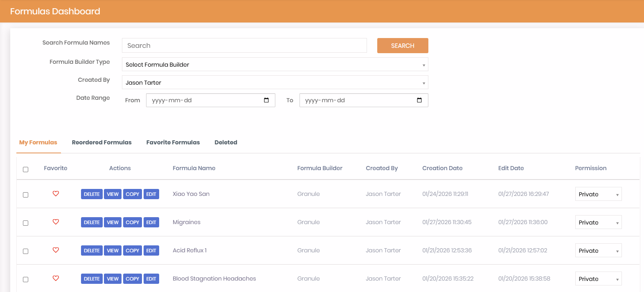Select the Acid Reflux 1 row checkbox
This screenshot has width=644, height=292.
pyautogui.click(x=26, y=252)
